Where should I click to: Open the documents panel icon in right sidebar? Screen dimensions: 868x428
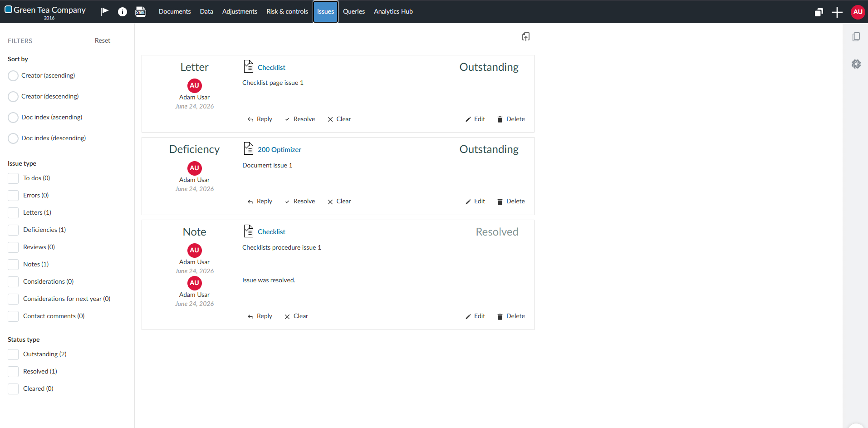coord(856,37)
